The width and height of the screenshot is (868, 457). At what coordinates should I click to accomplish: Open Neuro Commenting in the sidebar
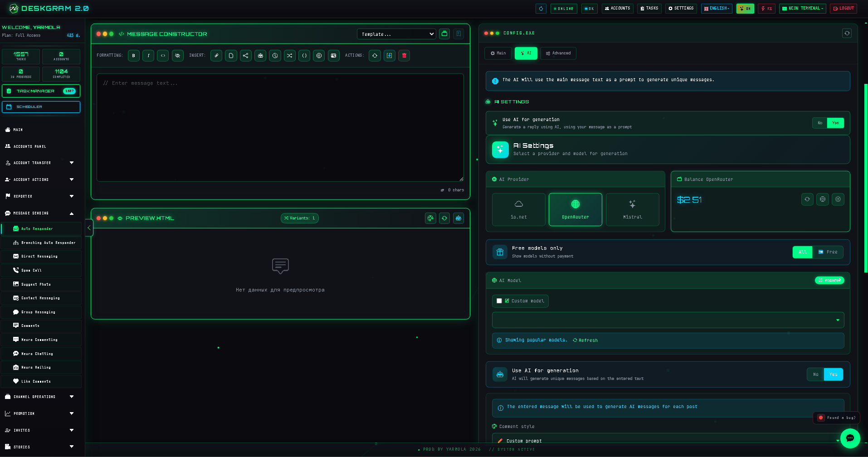pyautogui.click(x=41, y=340)
